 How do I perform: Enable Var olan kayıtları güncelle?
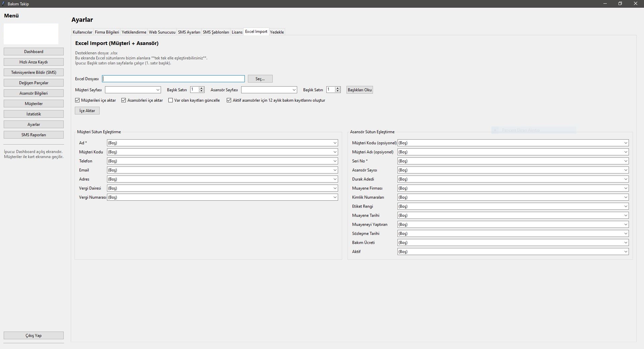[x=171, y=100]
